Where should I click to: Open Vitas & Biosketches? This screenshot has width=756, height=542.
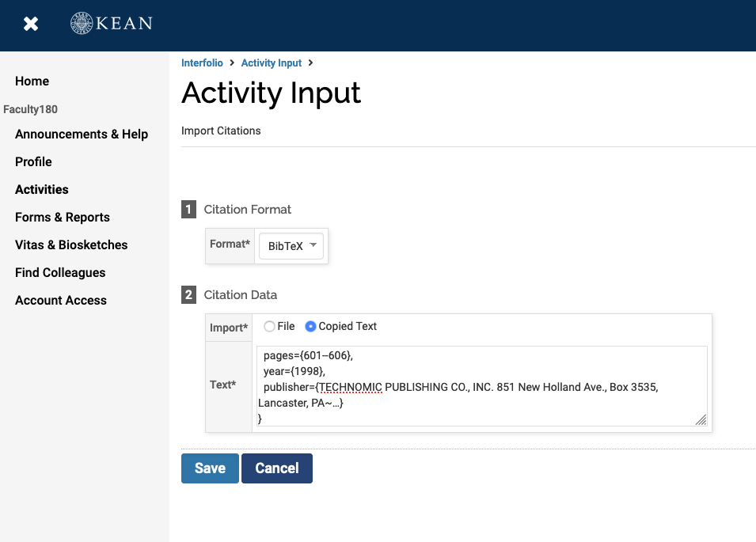point(71,244)
